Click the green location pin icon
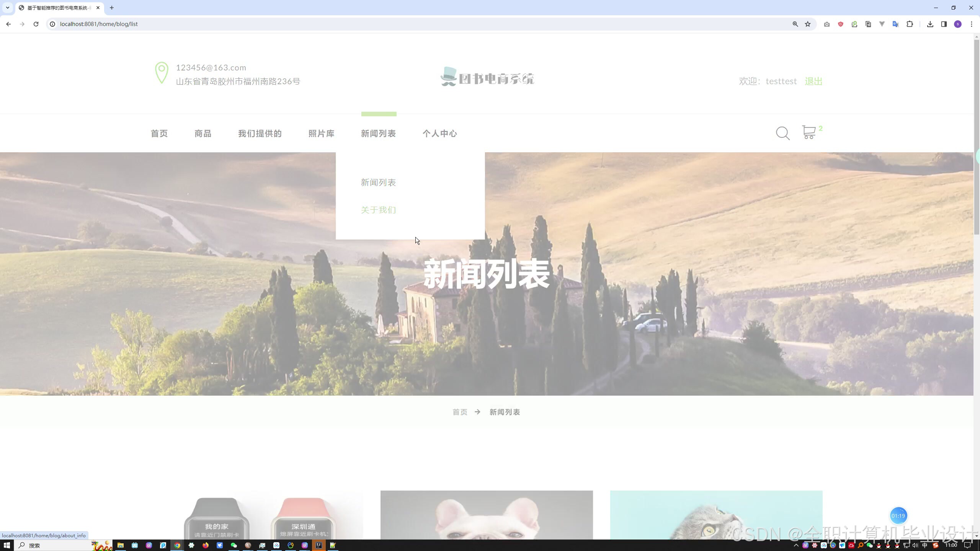 point(162,73)
